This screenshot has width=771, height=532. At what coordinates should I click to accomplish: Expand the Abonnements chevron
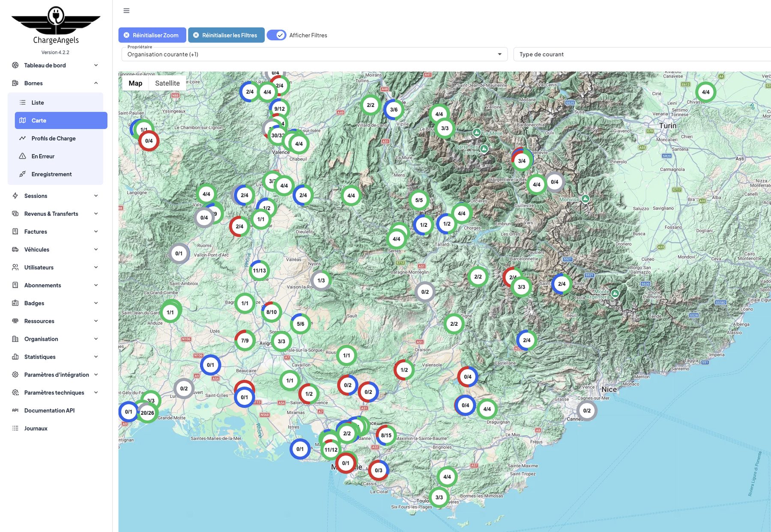[96, 285]
